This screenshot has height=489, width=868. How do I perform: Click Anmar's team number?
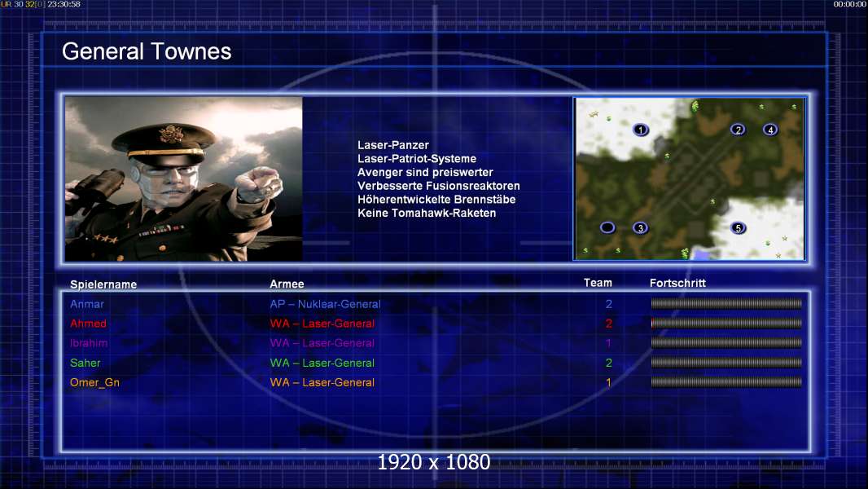coord(609,304)
